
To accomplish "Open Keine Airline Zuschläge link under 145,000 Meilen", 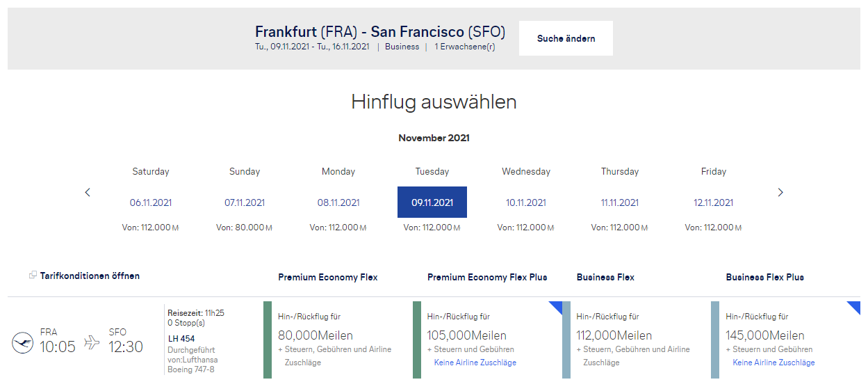I will click(x=774, y=363).
